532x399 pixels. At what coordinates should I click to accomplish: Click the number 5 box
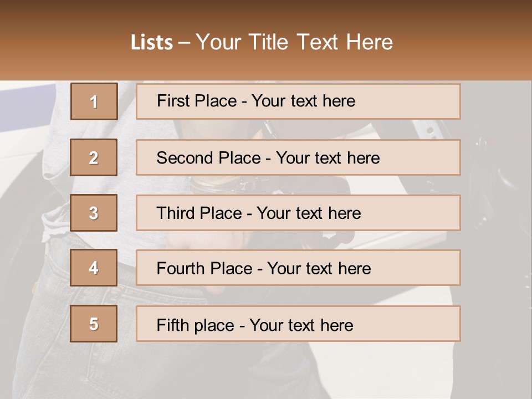click(x=94, y=324)
